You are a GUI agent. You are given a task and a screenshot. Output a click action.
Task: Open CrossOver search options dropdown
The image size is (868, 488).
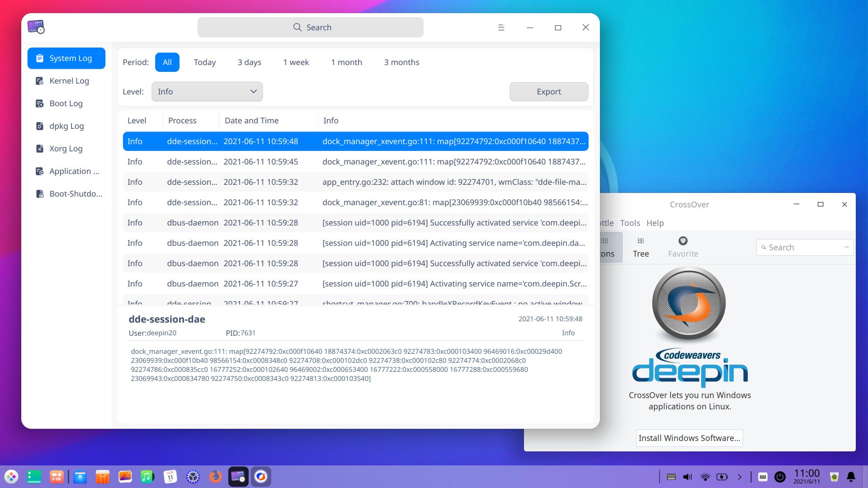[x=846, y=247]
